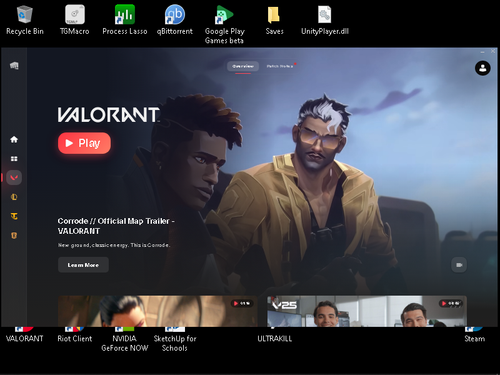Select the Recycle Bin desktop icon
Image resolution: width=500 pixels, height=375 pixels.
(x=25, y=20)
